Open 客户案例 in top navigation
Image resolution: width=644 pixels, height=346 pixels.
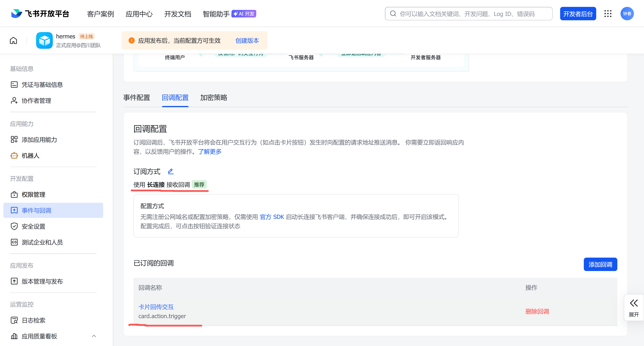pos(100,14)
